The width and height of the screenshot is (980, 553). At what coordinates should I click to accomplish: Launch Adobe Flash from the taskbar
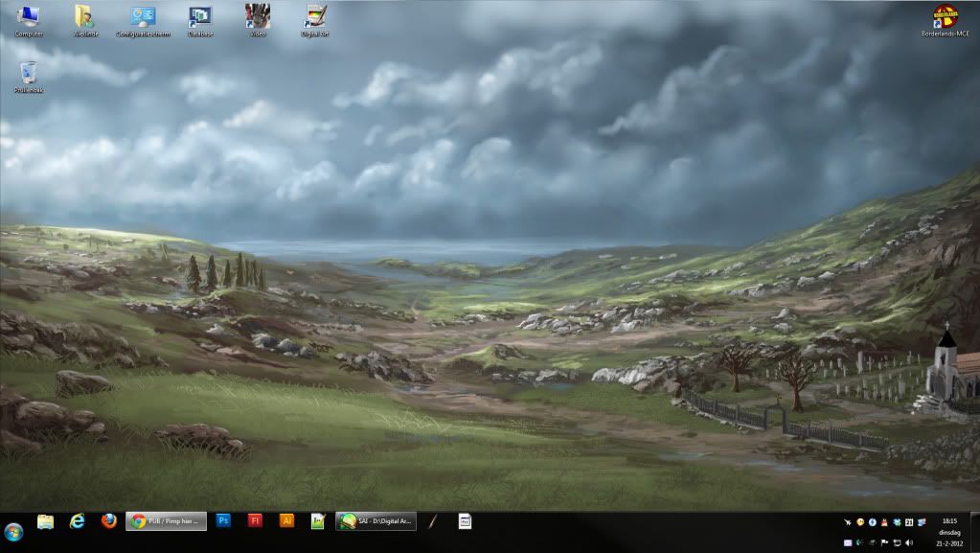(x=255, y=520)
